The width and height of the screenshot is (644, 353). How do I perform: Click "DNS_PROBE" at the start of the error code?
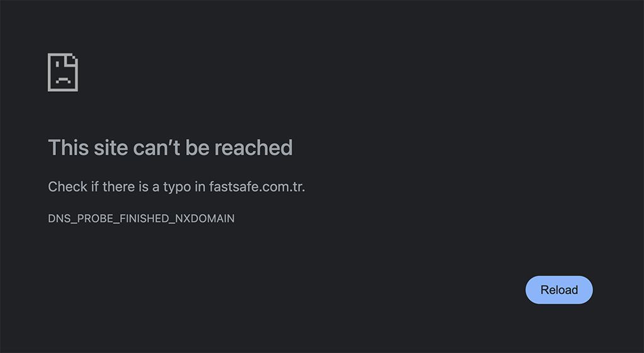coord(80,218)
